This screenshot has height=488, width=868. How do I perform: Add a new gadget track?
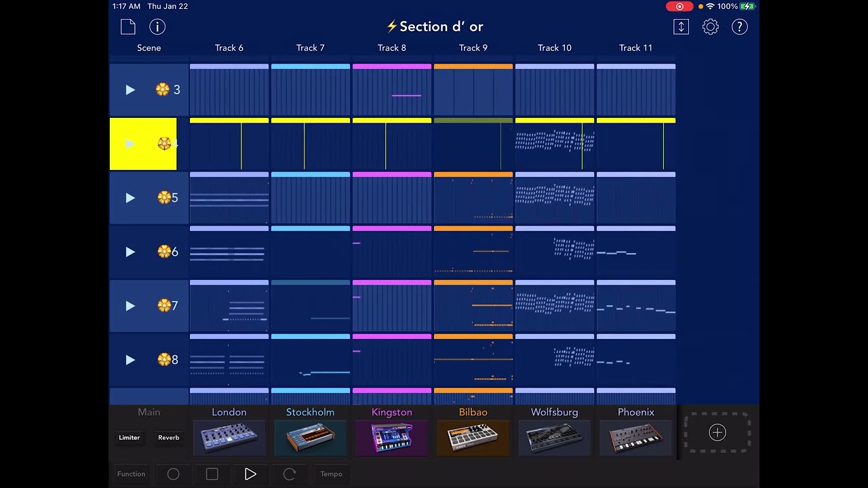(x=717, y=432)
